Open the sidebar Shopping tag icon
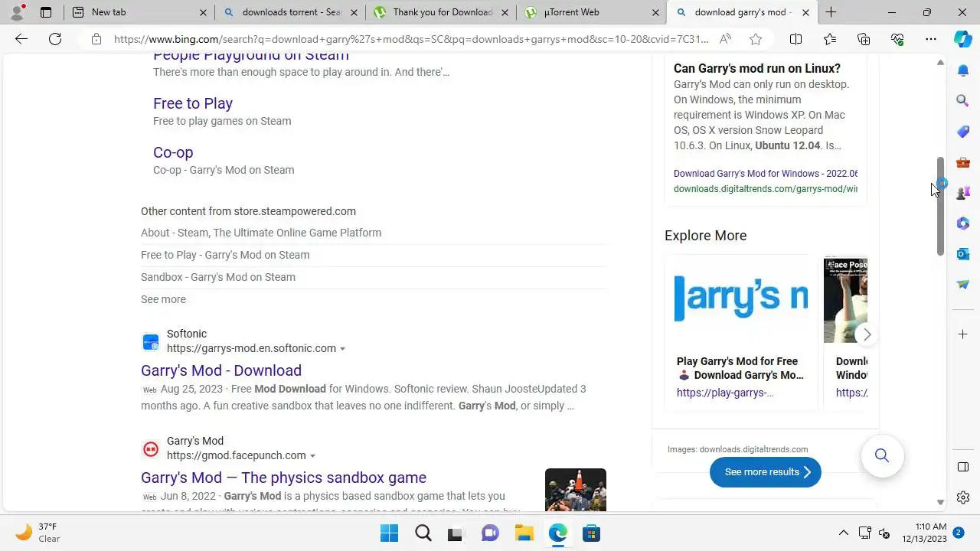Viewport: 980px width, 551px height. (x=963, y=132)
